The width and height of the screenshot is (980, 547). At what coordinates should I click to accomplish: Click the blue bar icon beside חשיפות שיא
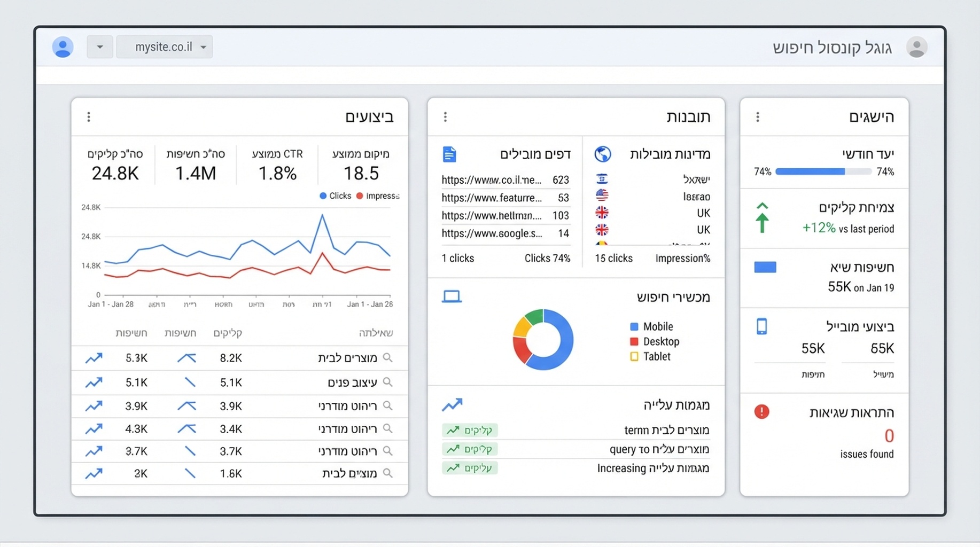click(x=765, y=267)
